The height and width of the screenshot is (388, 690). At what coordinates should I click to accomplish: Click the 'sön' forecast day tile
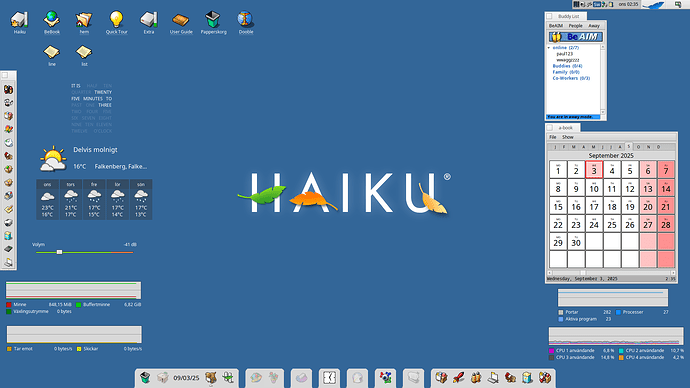click(141, 200)
